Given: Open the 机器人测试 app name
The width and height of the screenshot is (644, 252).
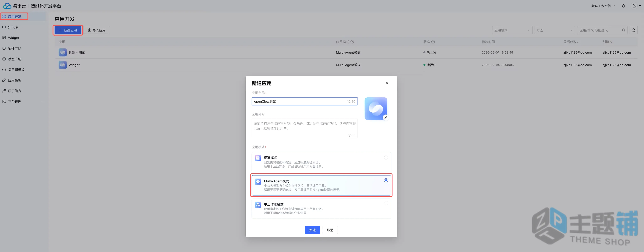Looking at the screenshot, I should pyautogui.click(x=77, y=52).
